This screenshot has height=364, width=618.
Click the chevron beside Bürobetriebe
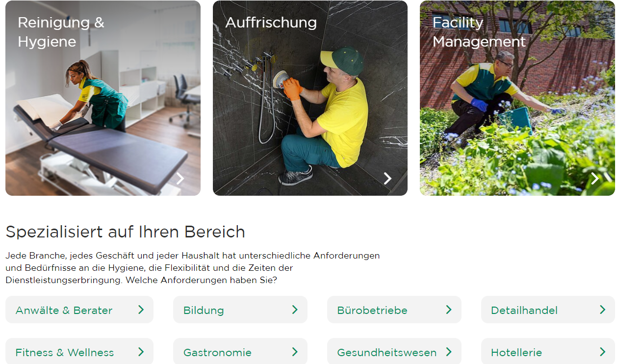(448, 310)
